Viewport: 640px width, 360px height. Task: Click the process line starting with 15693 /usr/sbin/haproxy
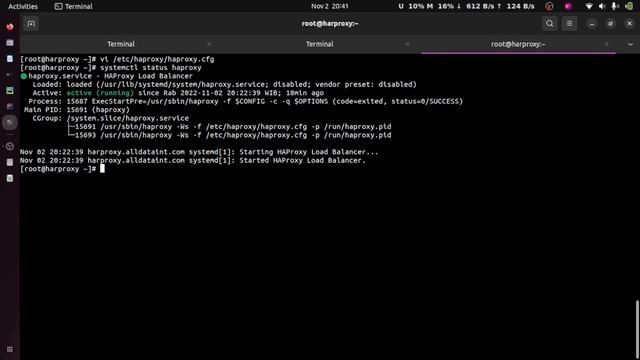click(x=233, y=135)
